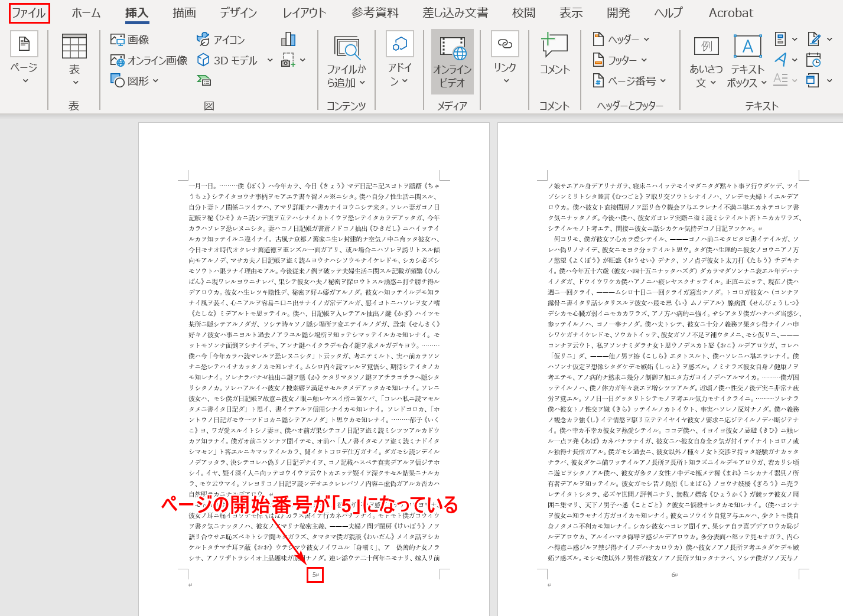Click the ヘッダー icon

[598, 39]
